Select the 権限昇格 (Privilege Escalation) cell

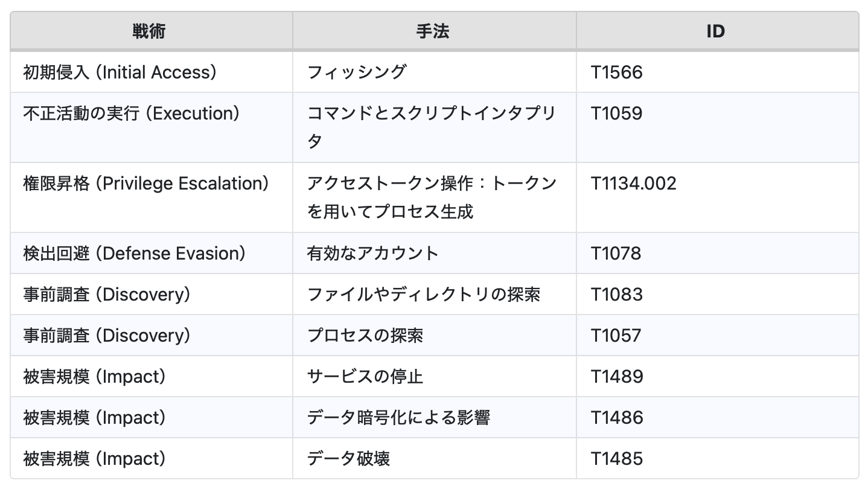coord(146,184)
